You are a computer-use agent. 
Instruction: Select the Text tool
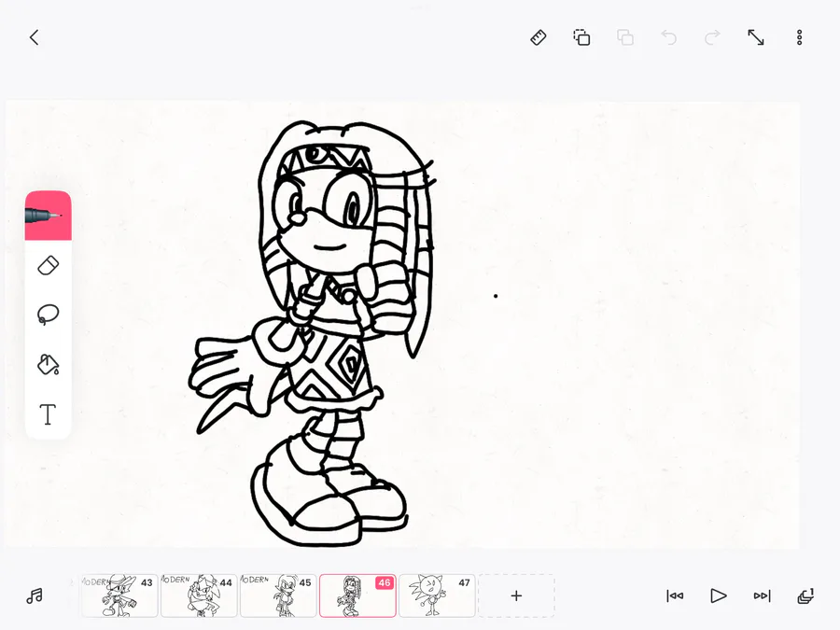tap(49, 414)
